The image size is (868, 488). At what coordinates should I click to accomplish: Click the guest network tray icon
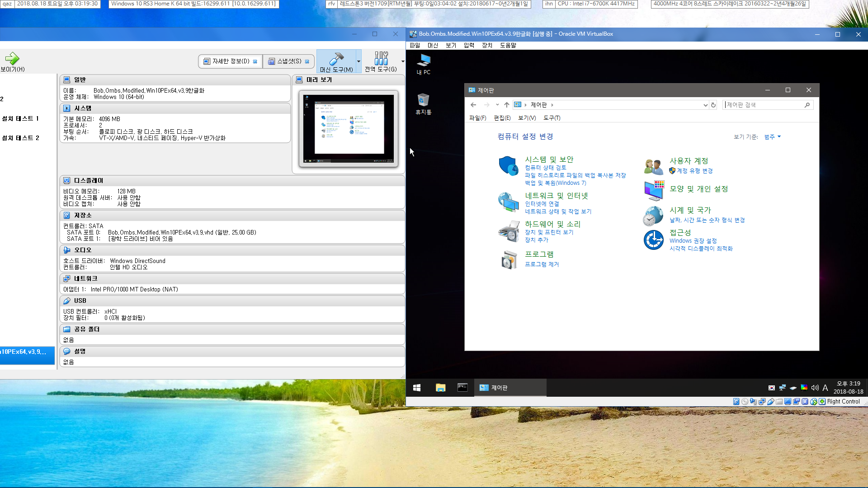coord(782,388)
